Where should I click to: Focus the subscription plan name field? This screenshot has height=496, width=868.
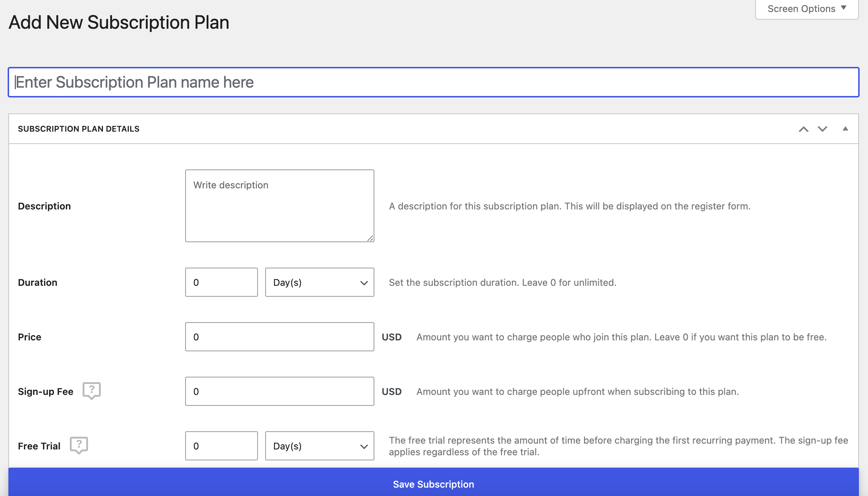(433, 82)
